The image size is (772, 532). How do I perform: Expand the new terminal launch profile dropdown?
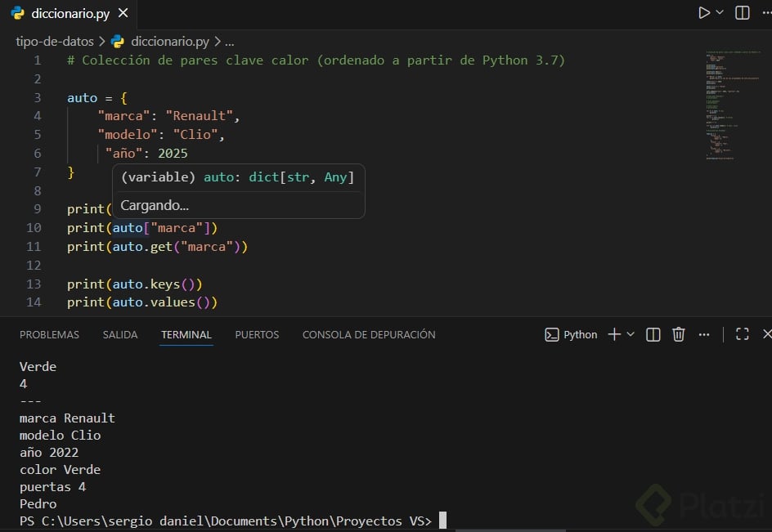pyautogui.click(x=631, y=334)
